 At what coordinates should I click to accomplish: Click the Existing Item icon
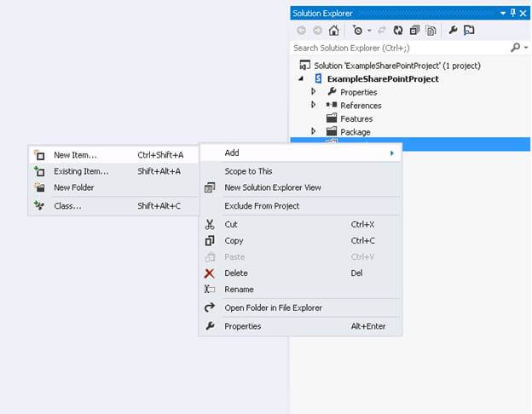click(39, 171)
